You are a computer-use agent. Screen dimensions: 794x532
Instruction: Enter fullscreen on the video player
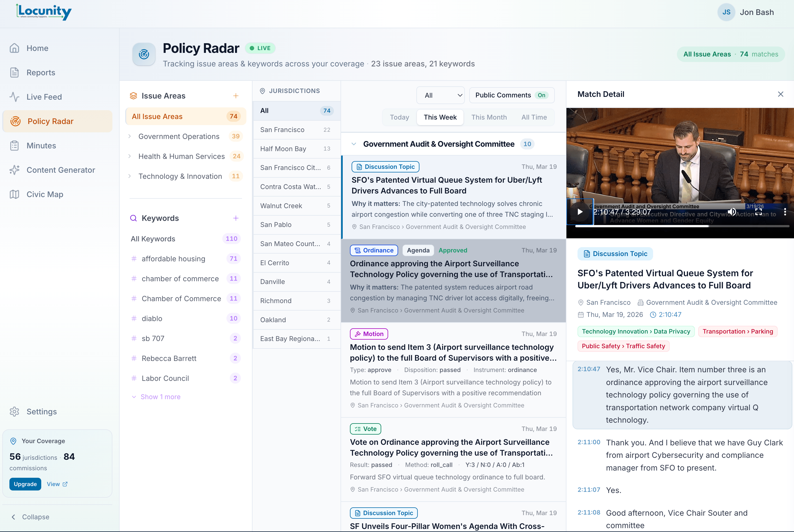(758, 212)
